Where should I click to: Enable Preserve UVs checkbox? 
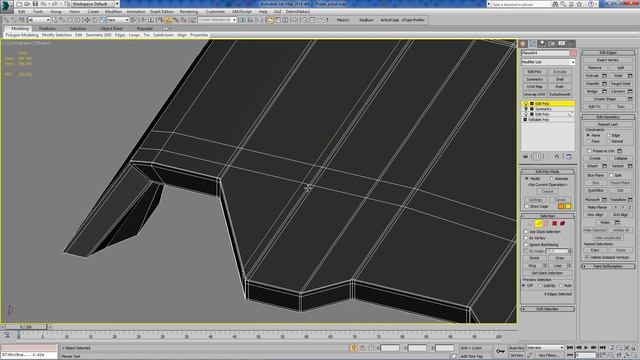click(589, 151)
